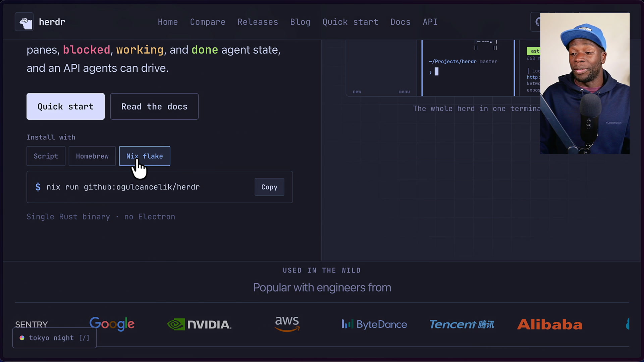Click the pink 'blocked' state word
The height and width of the screenshot is (362, 644).
coord(87,50)
